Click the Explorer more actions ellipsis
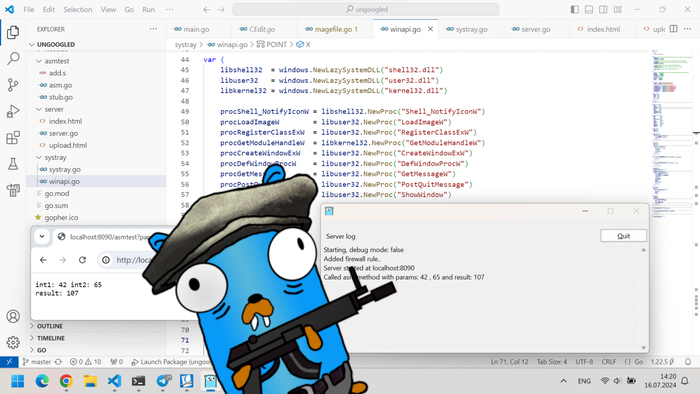 point(153,29)
